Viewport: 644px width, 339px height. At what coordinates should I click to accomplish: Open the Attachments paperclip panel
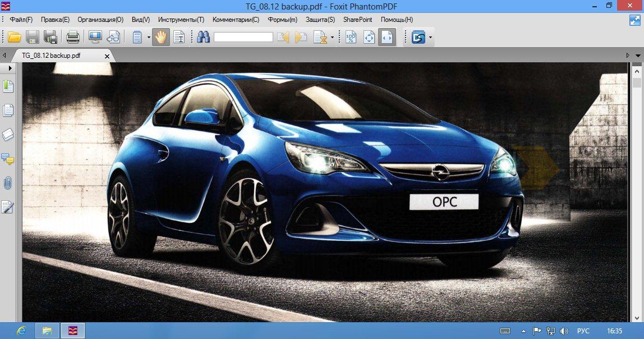[x=8, y=183]
